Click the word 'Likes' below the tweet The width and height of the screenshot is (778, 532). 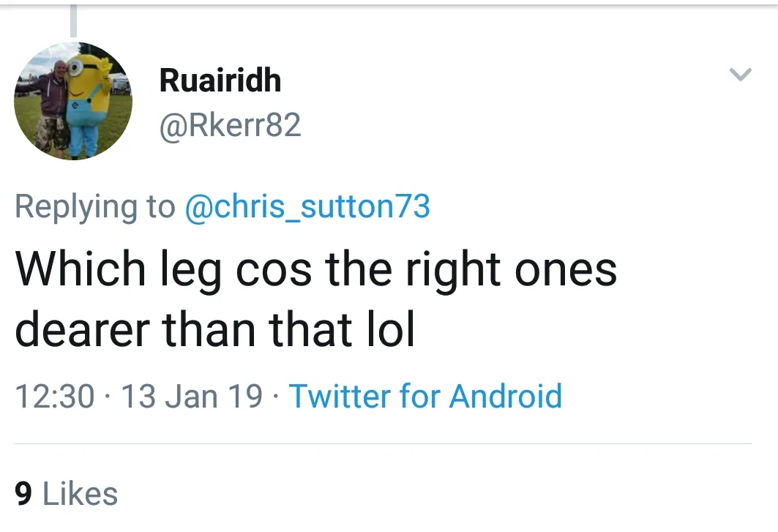[x=81, y=493]
